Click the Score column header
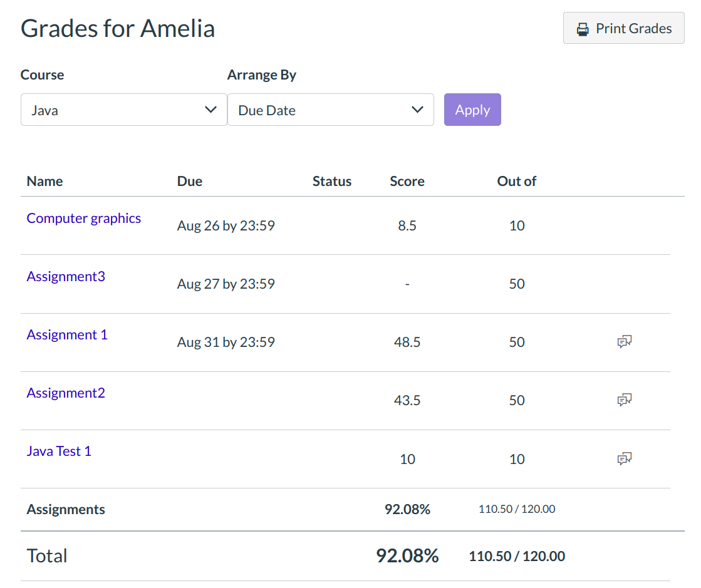 [x=407, y=182]
